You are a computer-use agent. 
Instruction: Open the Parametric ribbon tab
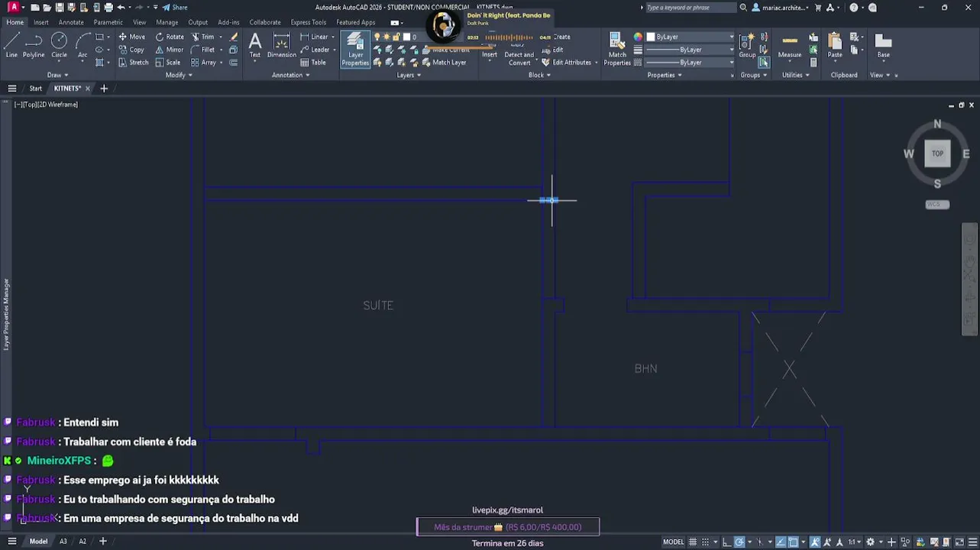(108, 22)
